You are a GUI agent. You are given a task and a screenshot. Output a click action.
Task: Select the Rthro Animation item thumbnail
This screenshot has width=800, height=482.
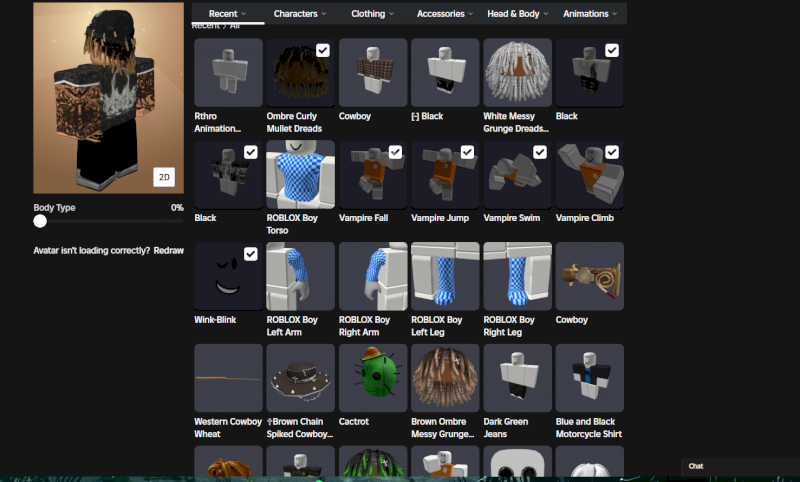(228, 72)
